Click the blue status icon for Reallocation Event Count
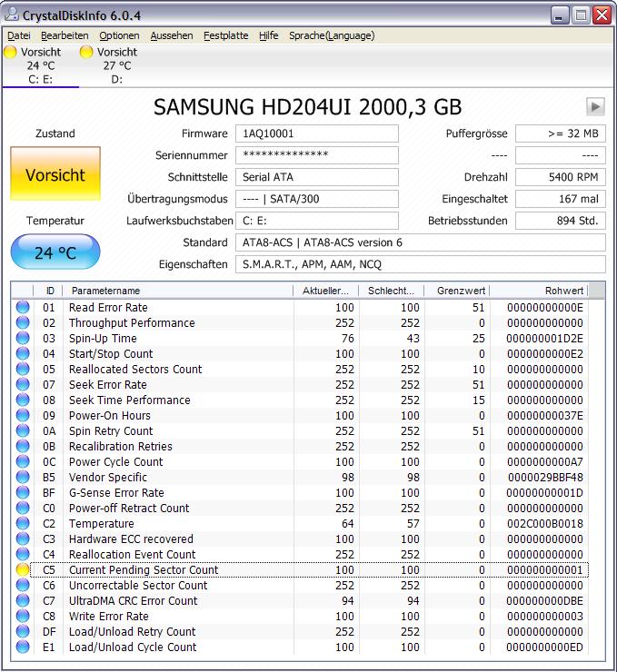Image resolution: width=617 pixels, height=672 pixels. (23, 554)
